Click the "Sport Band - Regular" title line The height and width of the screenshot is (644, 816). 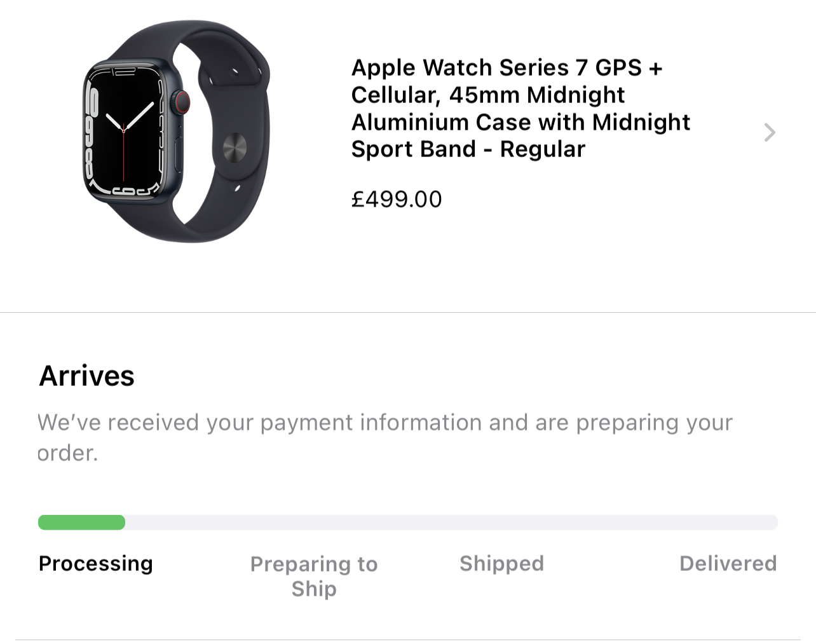click(468, 149)
